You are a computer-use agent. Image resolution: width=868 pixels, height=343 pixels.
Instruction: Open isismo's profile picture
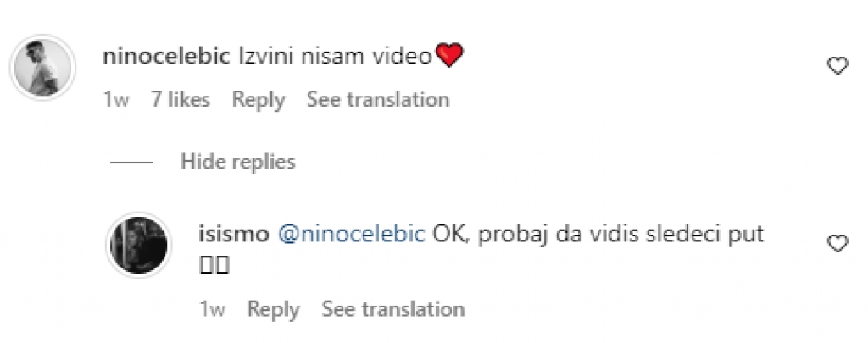(139, 246)
